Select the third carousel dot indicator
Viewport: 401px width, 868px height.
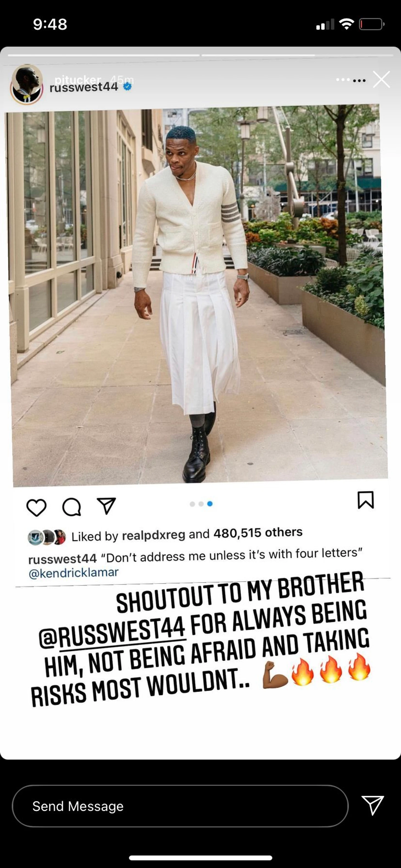[x=210, y=504]
